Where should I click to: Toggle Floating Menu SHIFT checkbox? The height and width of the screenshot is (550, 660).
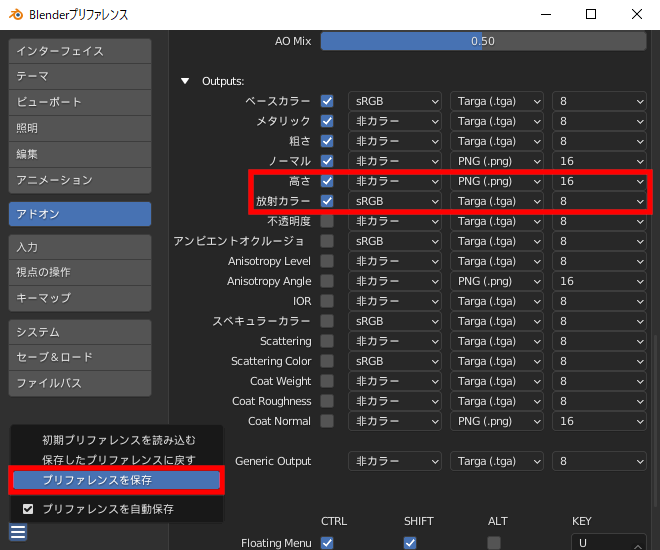point(410,543)
